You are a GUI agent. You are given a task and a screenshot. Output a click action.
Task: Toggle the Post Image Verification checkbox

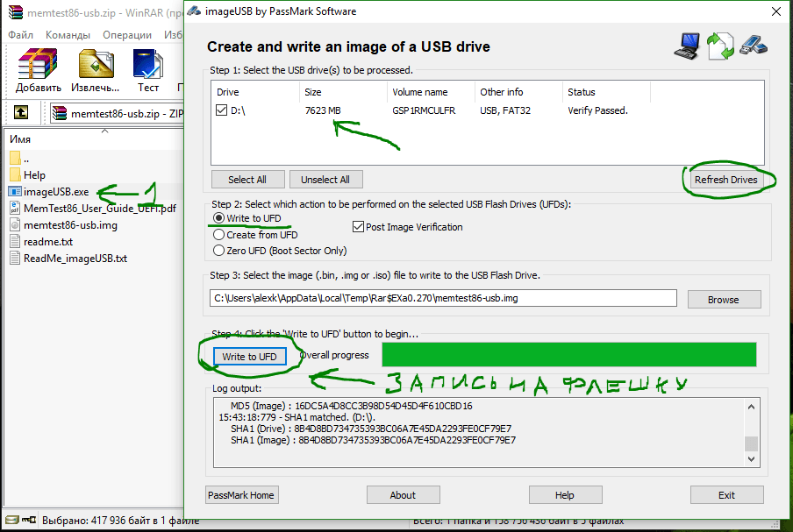point(358,227)
